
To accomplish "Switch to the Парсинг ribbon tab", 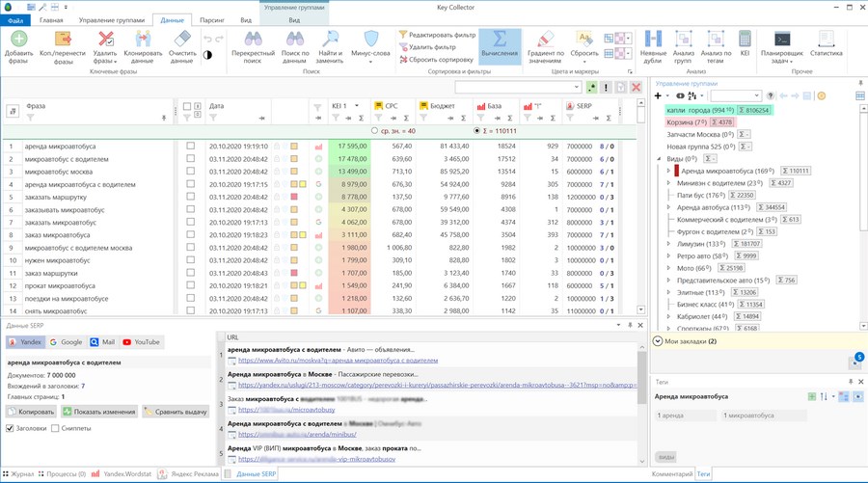I will coord(212,20).
